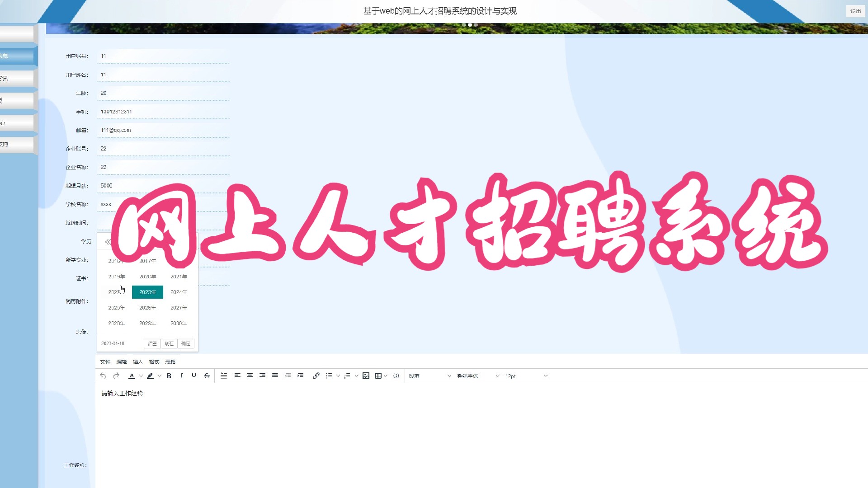Select 2025年 in year picker
This screenshot has width=868, height=488.
tap(117, 308)
